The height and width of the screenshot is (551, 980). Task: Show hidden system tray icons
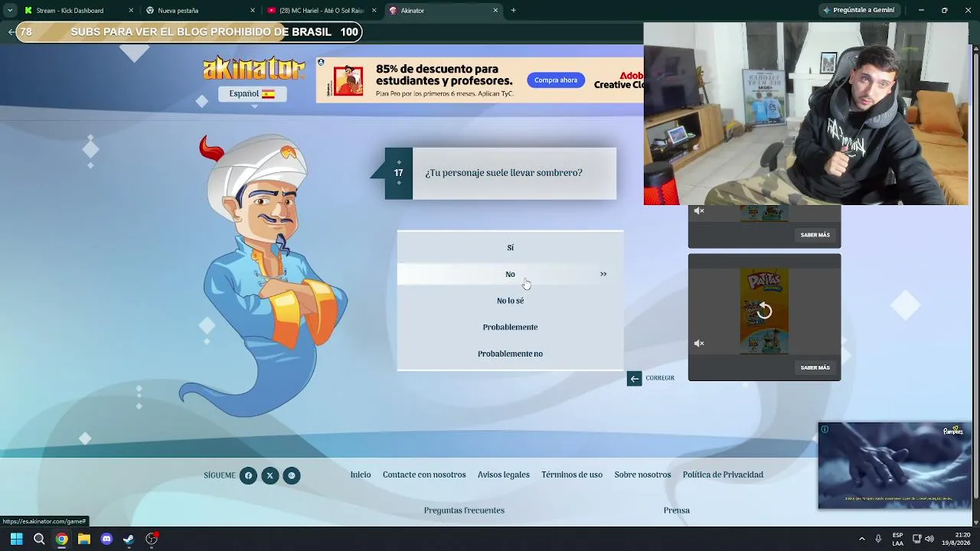point(861,539)
